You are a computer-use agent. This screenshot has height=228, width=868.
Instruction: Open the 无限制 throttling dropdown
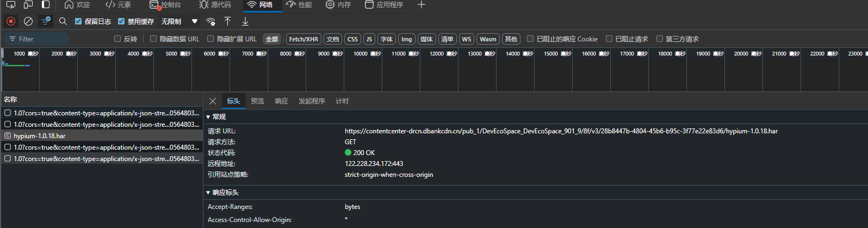[x=179, y=21]
